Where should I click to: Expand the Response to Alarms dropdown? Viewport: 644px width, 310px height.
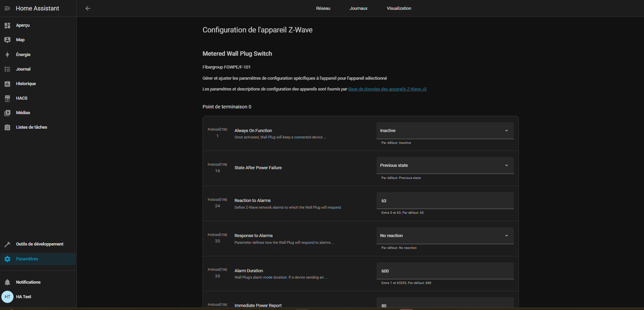pos(445,236)
